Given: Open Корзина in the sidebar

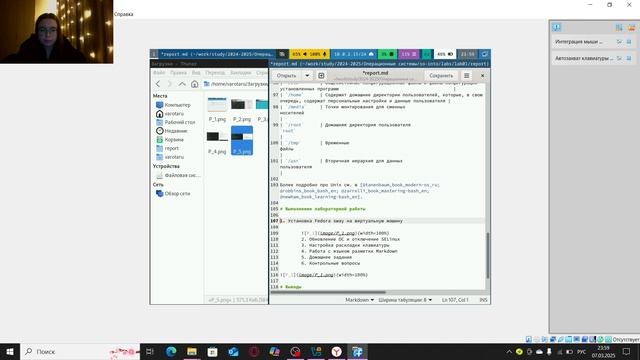Looking at the screenshot, I should click(170, 140).
